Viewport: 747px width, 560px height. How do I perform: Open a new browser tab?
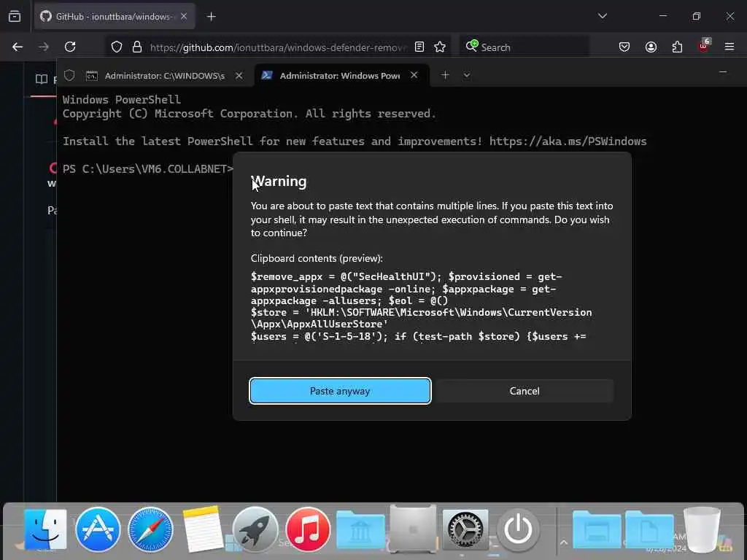click(x=211, y=17)
